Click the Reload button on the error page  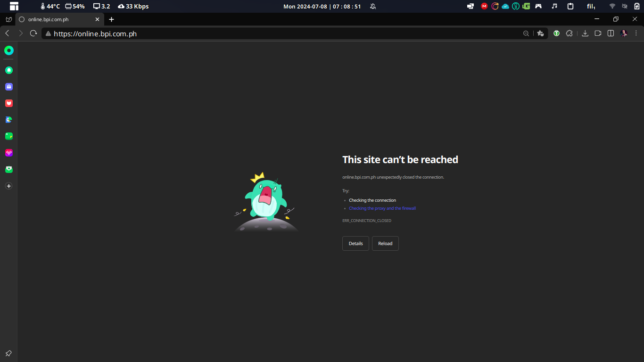point(385,244)
